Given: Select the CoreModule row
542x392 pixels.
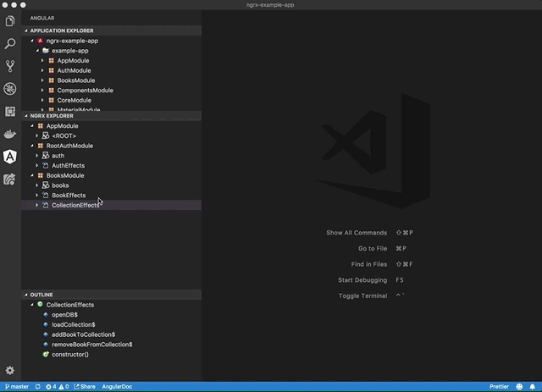Looking at the screenshot, I should point(111,100).
